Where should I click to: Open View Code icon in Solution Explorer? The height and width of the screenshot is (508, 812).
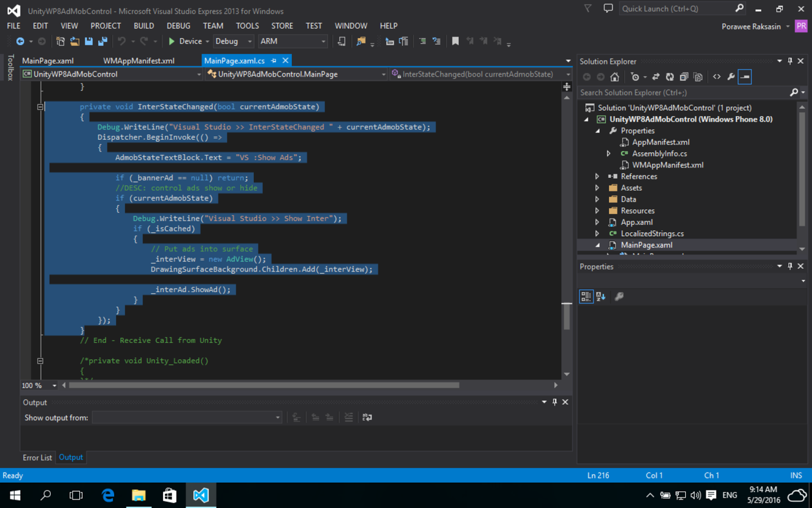coord(717,77)
